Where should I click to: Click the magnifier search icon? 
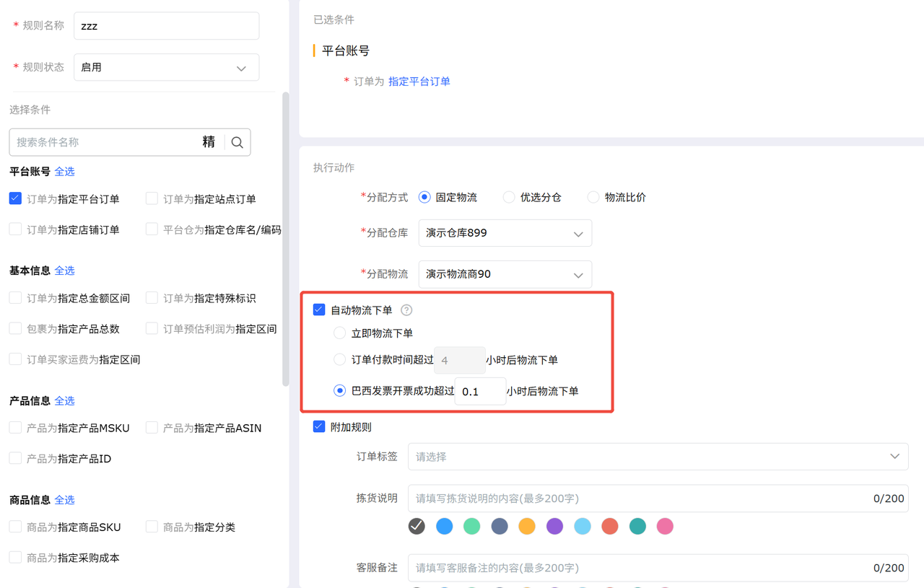pyautogui.click(x=237, y=143)
